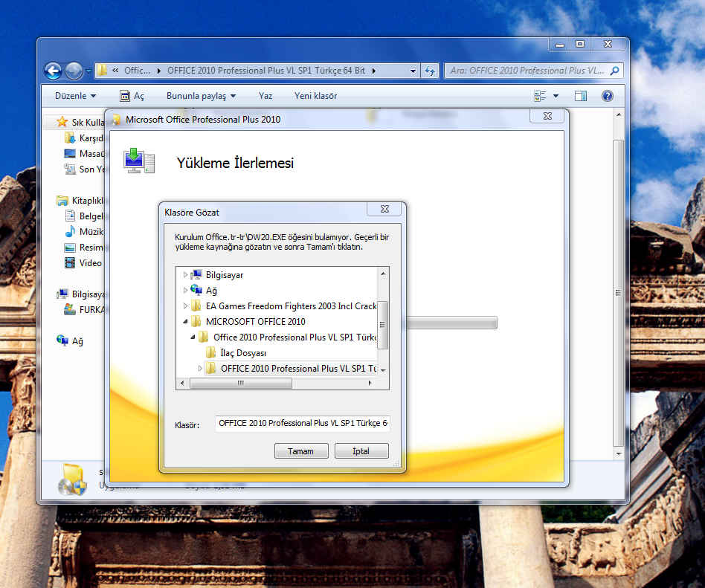The image size is (705, 588).
Task: Click the blue Help question mark icon
Action: 607,96
